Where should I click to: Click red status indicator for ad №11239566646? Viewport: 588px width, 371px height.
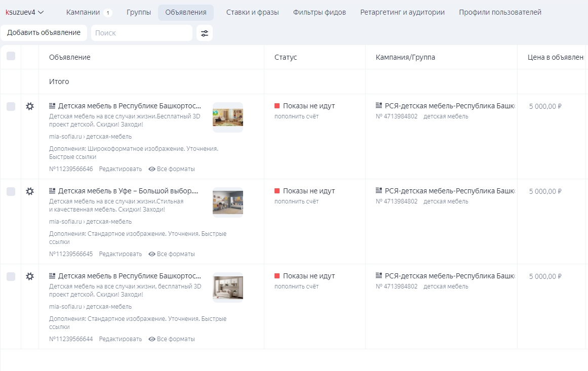(277, 106)
